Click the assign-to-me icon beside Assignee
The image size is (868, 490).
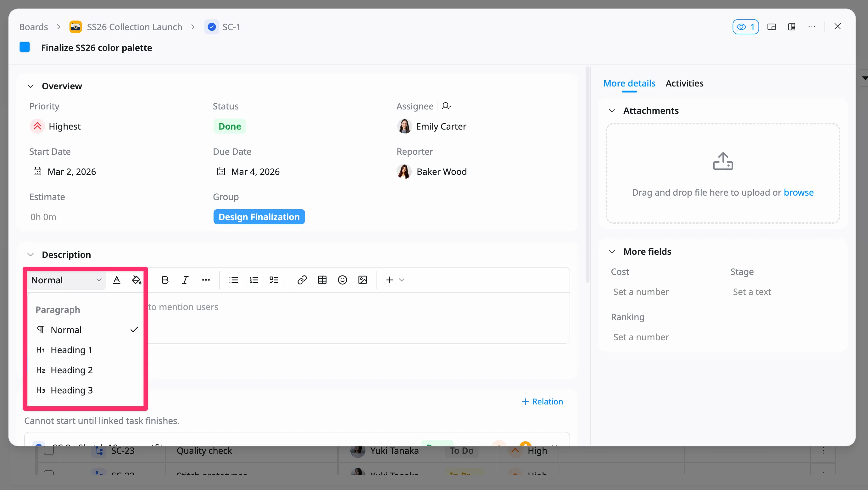446,106
